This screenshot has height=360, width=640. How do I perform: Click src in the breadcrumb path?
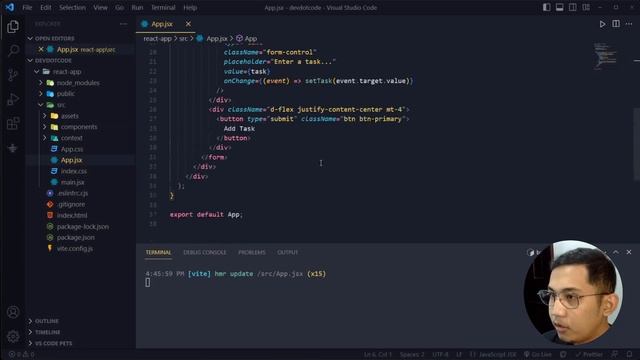(183, 38)
